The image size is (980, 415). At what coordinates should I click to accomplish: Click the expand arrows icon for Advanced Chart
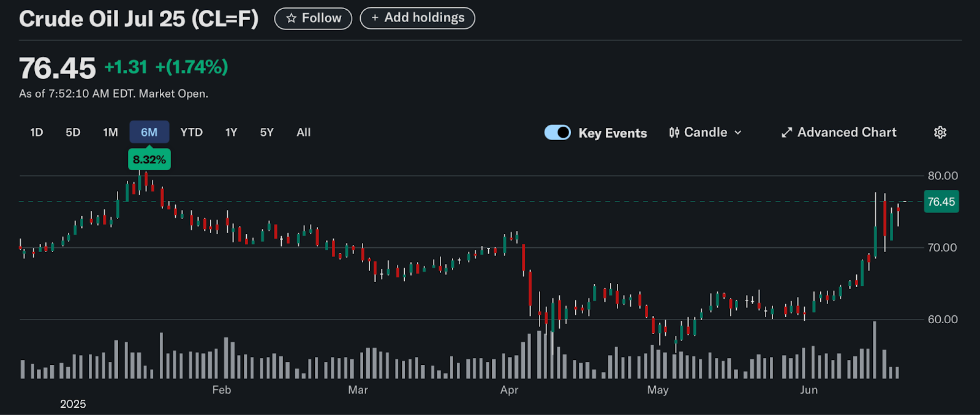click(787, 132)
